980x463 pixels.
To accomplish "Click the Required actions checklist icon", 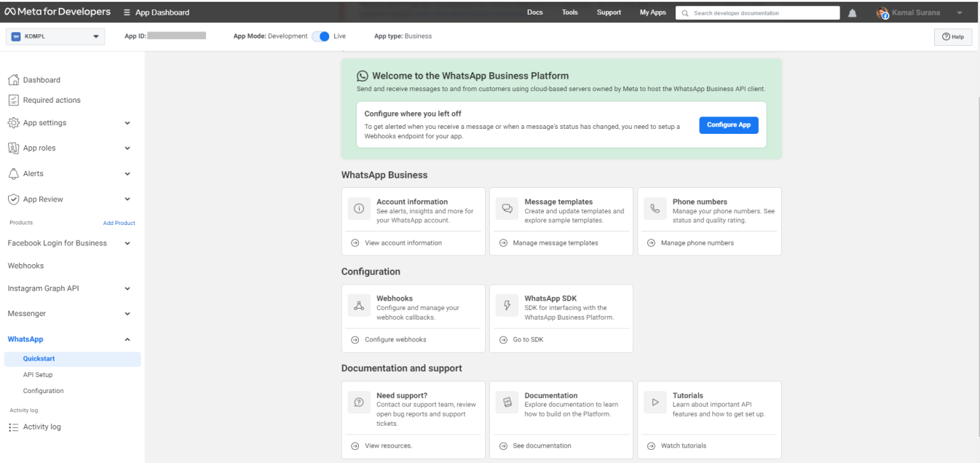I will (x=13, y=100).
